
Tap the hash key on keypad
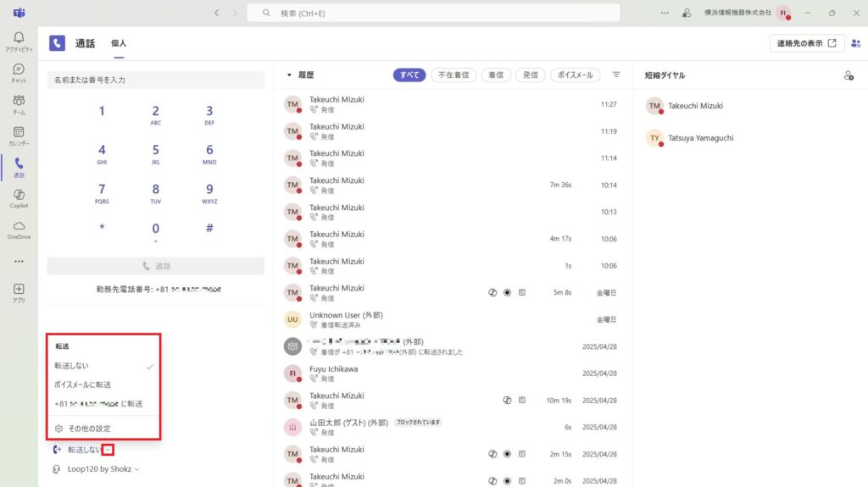tap(209, 228)
